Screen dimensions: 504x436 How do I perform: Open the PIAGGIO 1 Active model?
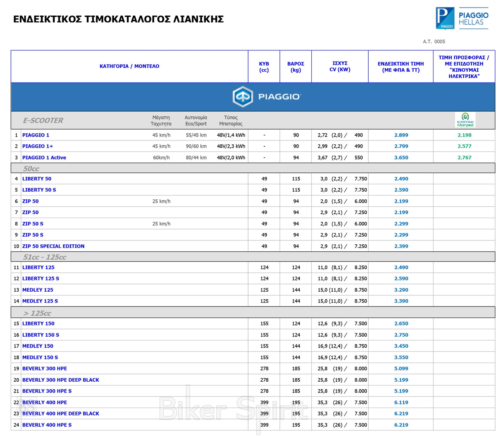click(x=44, y=157)
